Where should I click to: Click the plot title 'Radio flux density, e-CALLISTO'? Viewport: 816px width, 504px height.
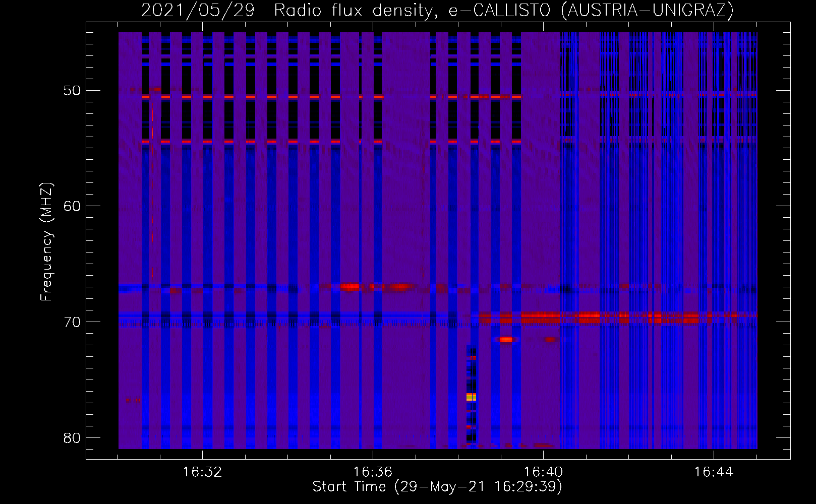point(412,11)
